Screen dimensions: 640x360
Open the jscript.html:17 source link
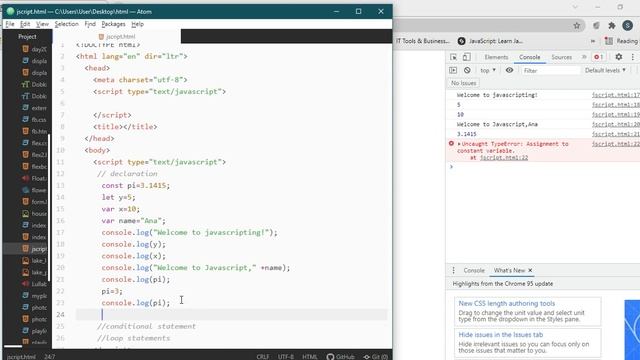[616, 95]
